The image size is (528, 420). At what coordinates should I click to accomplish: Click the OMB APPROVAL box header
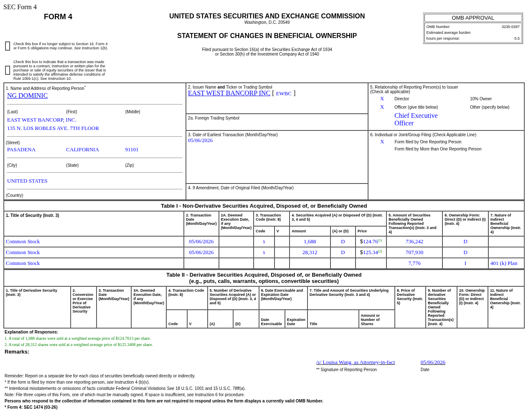[x=473, y=18]
